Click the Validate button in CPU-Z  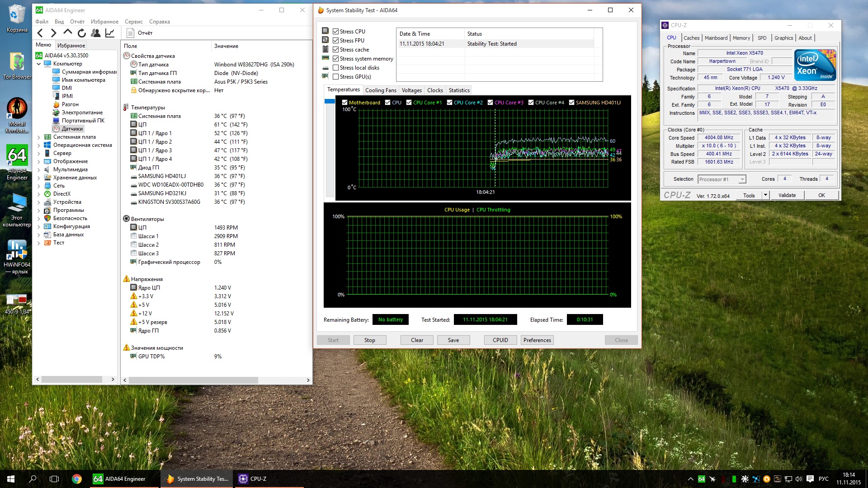click(x=787, y=195)
